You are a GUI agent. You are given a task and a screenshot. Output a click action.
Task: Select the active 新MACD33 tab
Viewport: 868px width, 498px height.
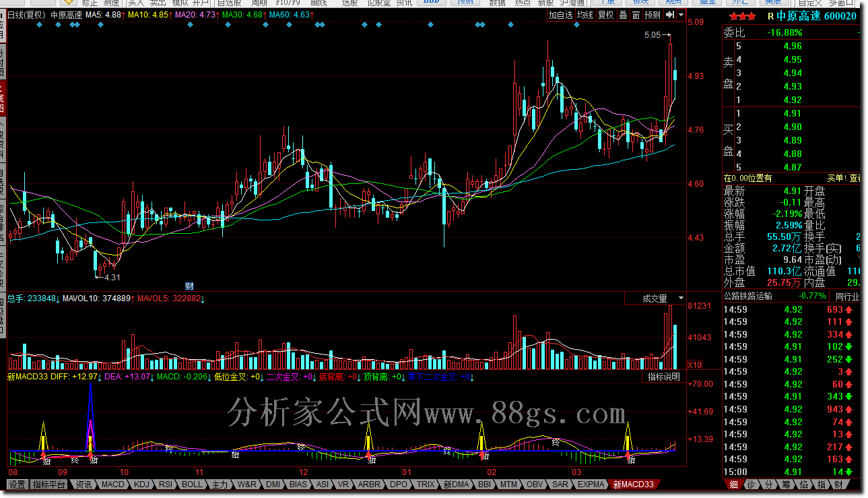633,485
